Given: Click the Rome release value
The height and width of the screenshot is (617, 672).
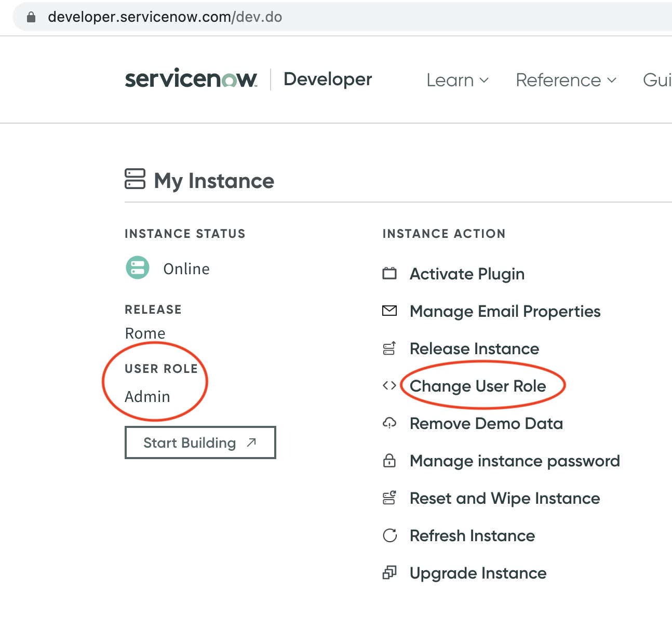Looking at the screenshot, I should (145, 333).
